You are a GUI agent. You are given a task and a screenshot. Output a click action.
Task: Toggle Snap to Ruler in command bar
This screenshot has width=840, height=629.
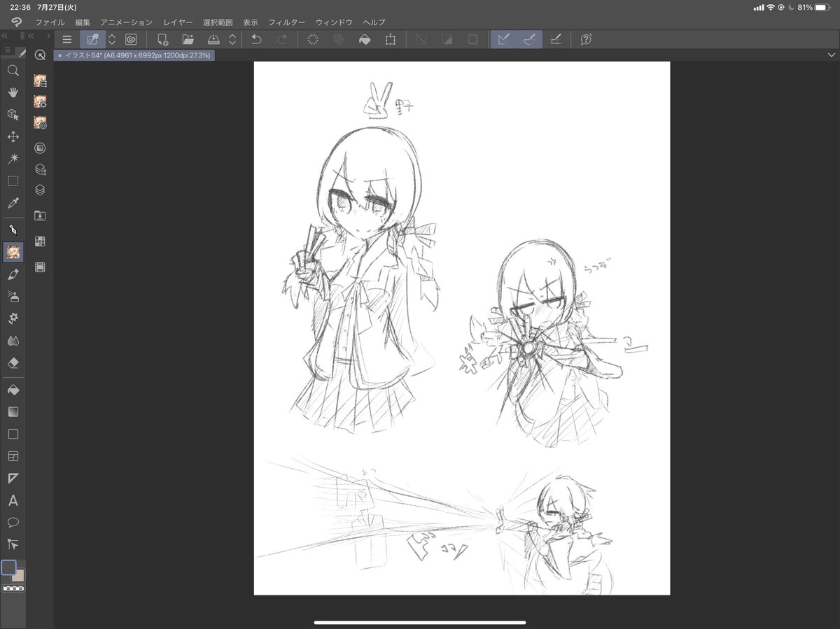tap(503, 39)
